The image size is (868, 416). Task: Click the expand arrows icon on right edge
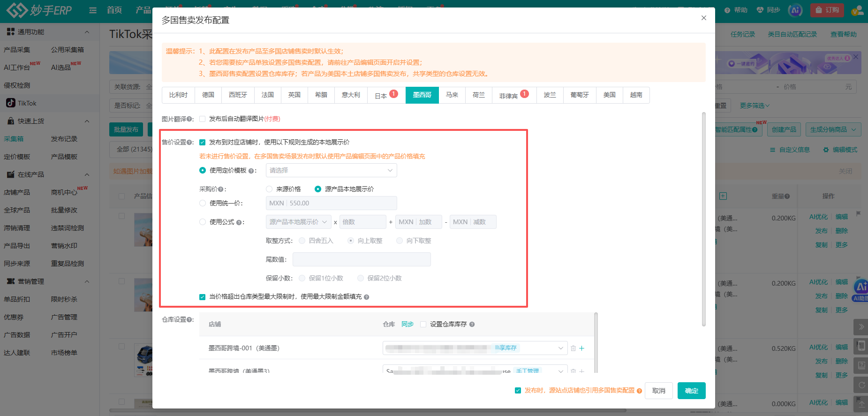[861, 327]
